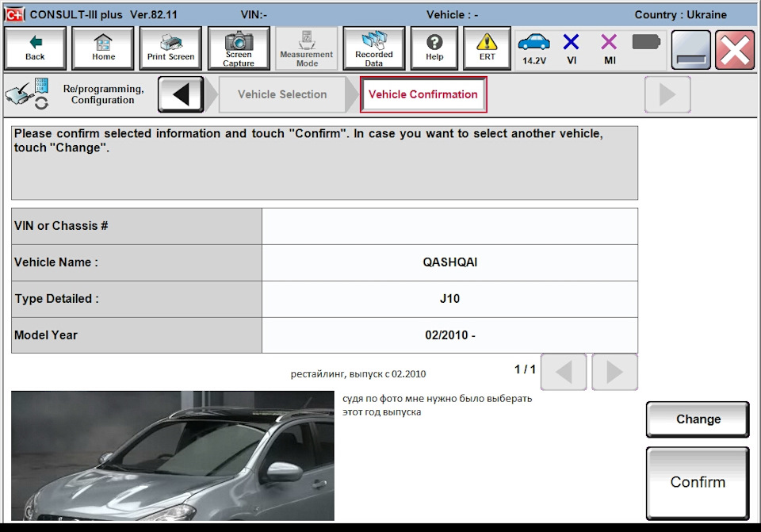Open Measurement Mode
The width and height of the screenshot is (761, 532).
[307, 48]
